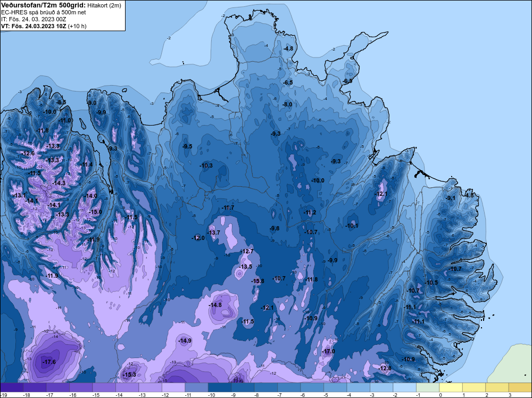Click the -15.8 temperature label

257,281
